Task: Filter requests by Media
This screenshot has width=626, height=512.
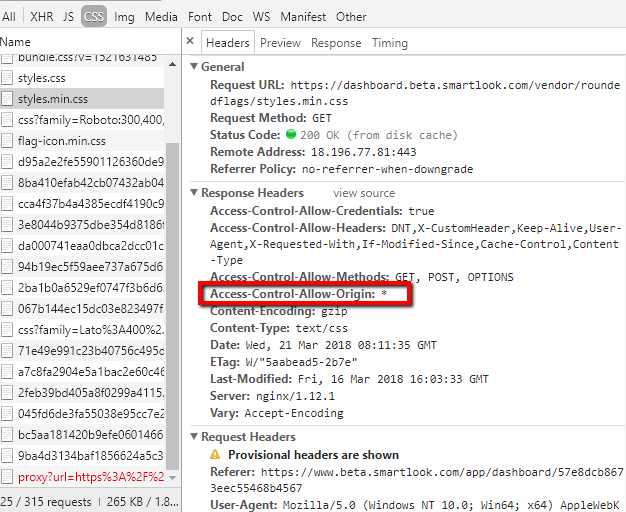Action: [161, 17]
